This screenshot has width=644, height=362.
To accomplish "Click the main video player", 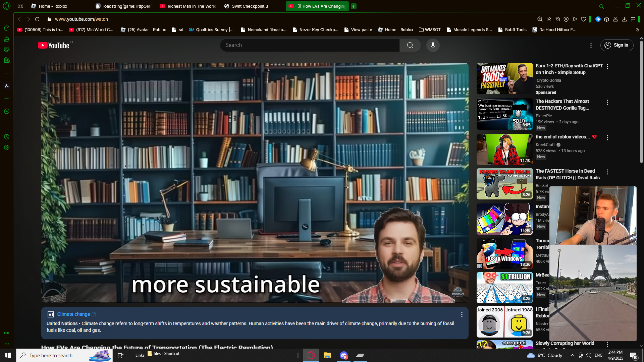I will coord(255,183).
